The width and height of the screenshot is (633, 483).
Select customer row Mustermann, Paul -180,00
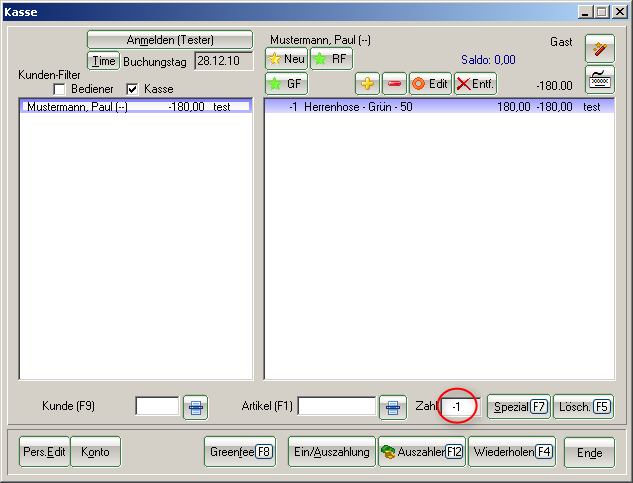click(x=136, y=107)
